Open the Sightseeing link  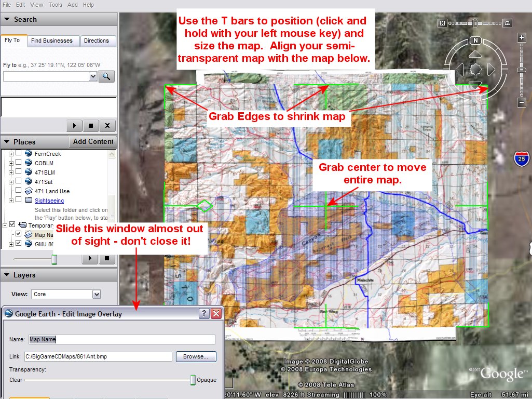click(49, 201)
